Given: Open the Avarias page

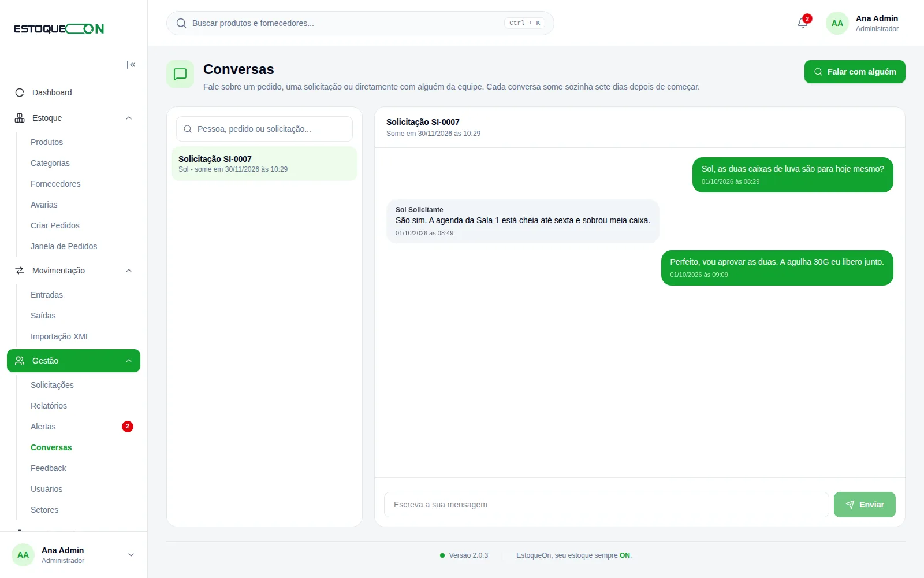Looking at the screenshot, I should (x=44, y=205).
